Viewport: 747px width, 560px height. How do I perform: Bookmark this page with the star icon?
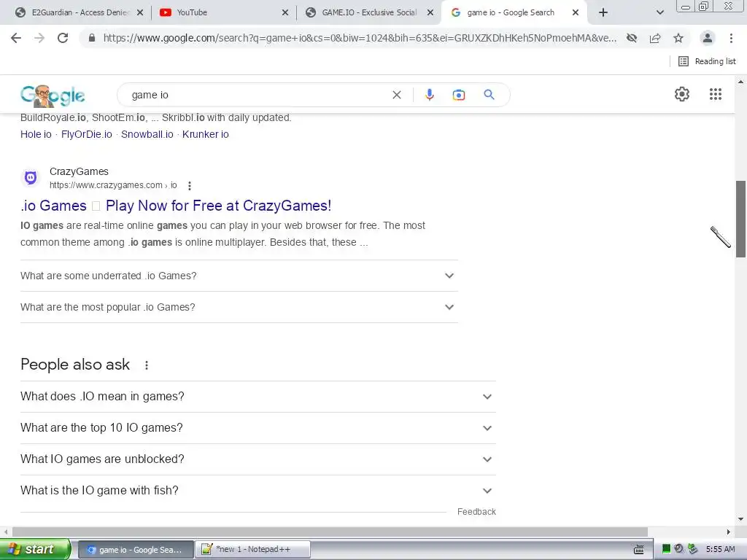(678, 38)
